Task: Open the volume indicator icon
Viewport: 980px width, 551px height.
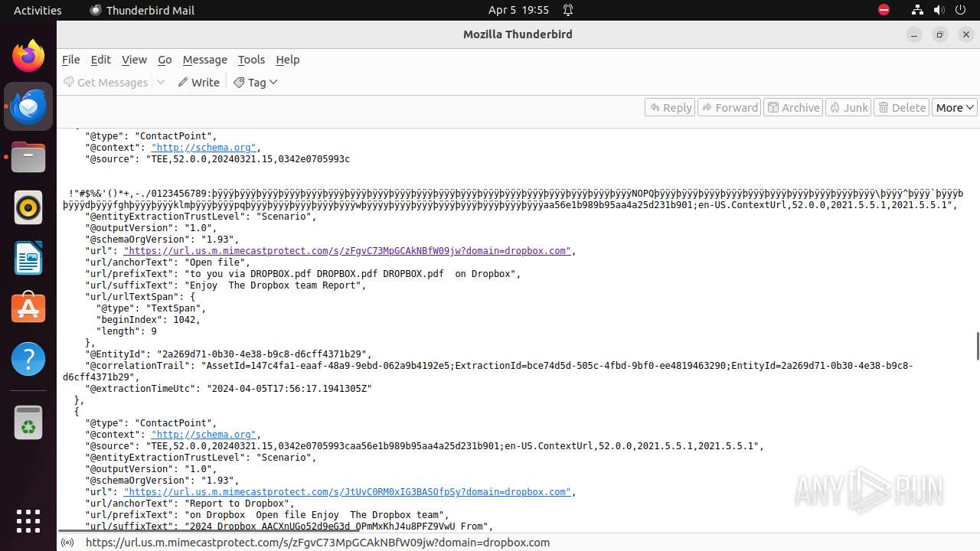Action: click(x=939, y=10)
